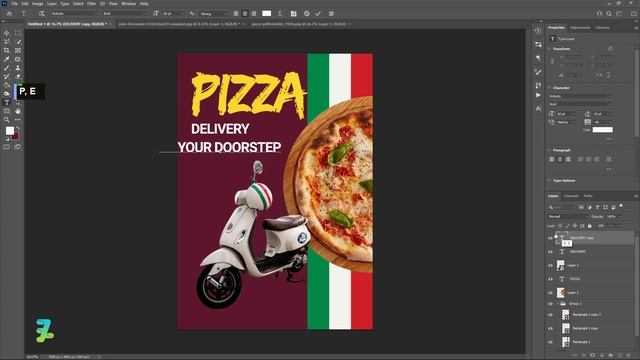Open font size dropdown in options bar

click(173, 13)
